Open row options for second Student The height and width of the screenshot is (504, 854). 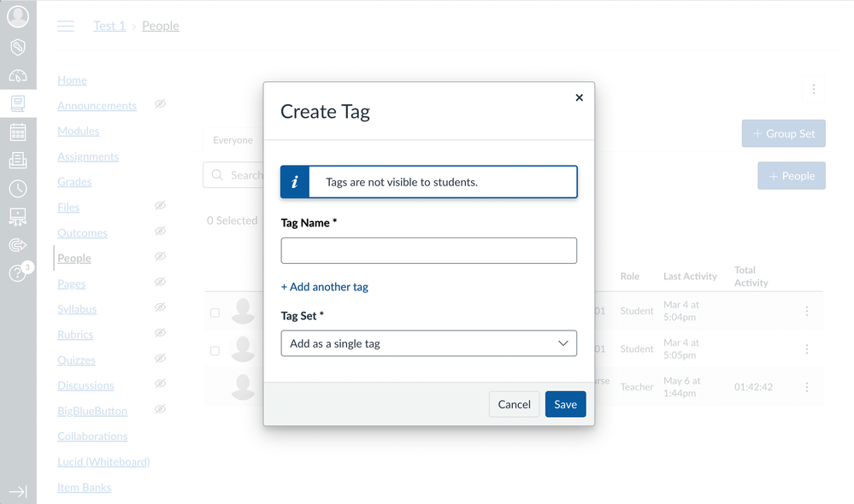tap(807, 349)
